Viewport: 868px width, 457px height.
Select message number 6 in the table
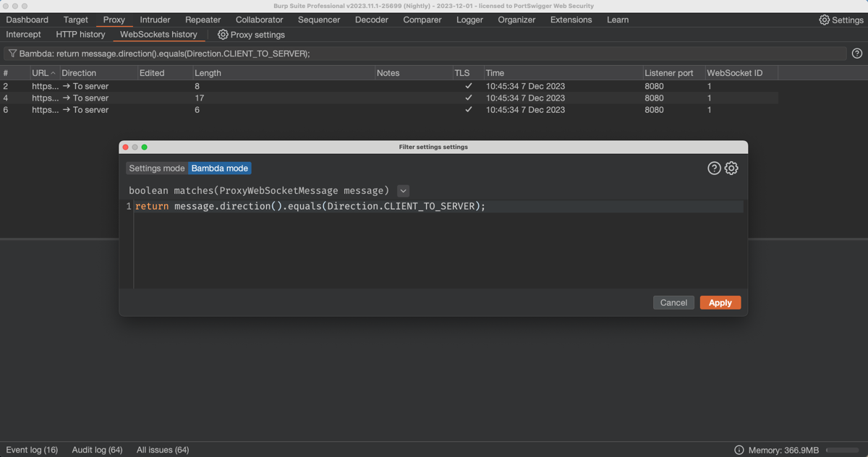click(x=6, y=110)
